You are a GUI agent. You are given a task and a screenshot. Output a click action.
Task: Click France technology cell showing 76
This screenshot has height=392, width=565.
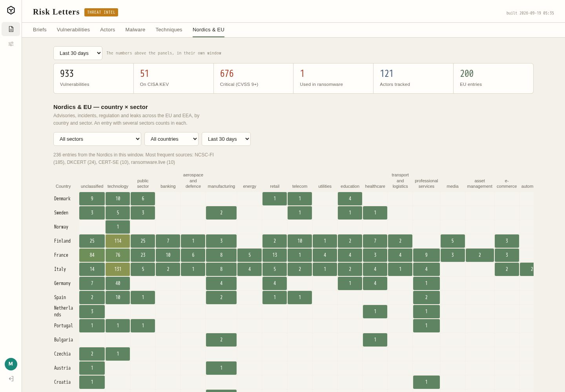point(118,255)
